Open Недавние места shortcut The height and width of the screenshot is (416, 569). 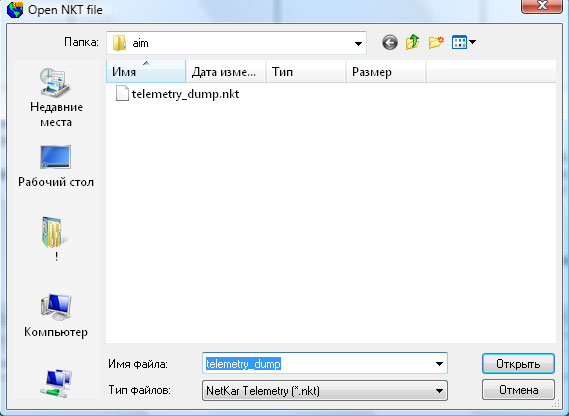56,97
